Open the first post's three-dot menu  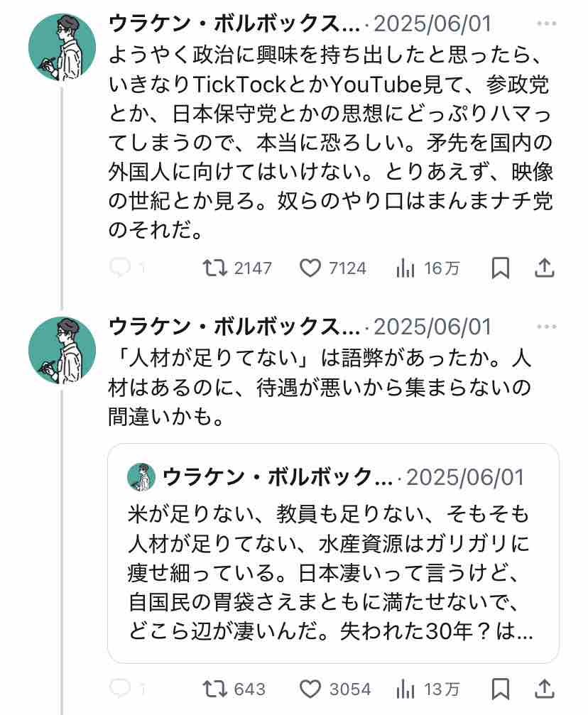point(547,23)
